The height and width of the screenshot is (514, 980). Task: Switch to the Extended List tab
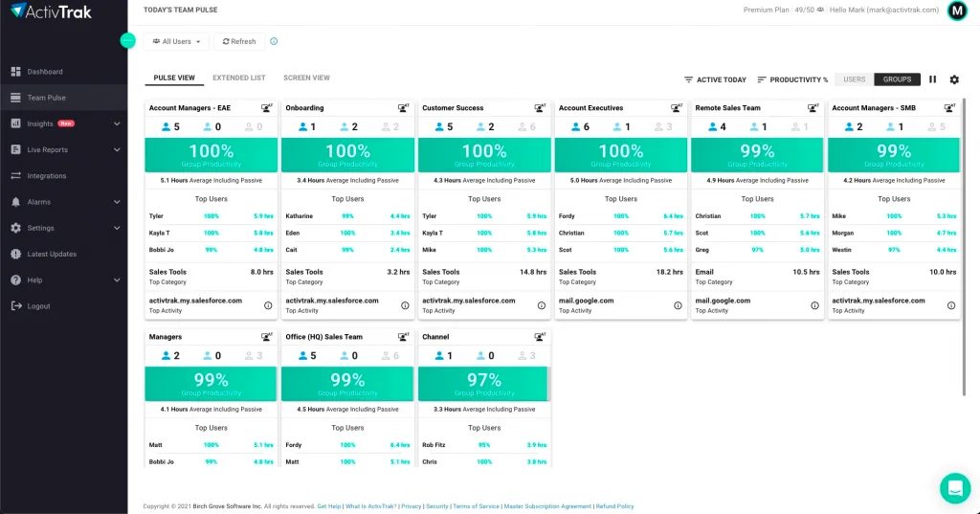point(238,78)
